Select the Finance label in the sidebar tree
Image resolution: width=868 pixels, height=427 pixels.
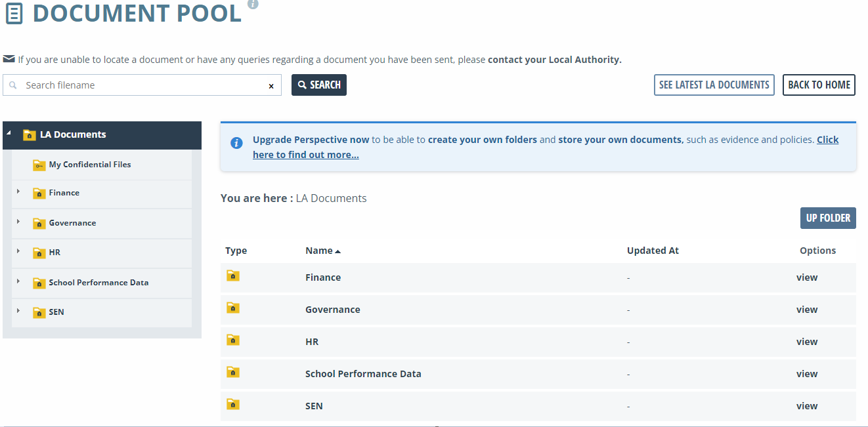click(64, 193)
